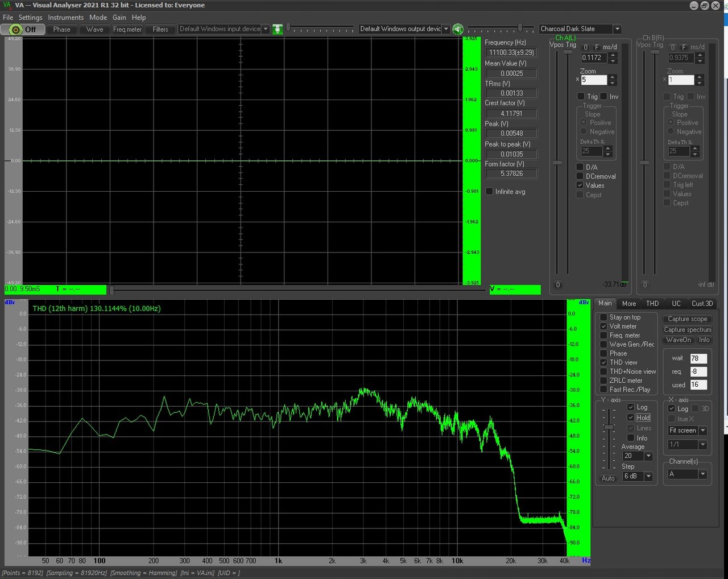Open Instruments menu
Screen dimensions: 728x579
point(65,18)
